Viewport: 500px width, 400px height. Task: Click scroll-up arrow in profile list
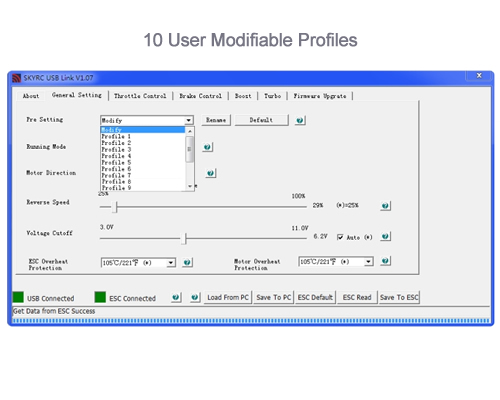click(x=190, y=131)
